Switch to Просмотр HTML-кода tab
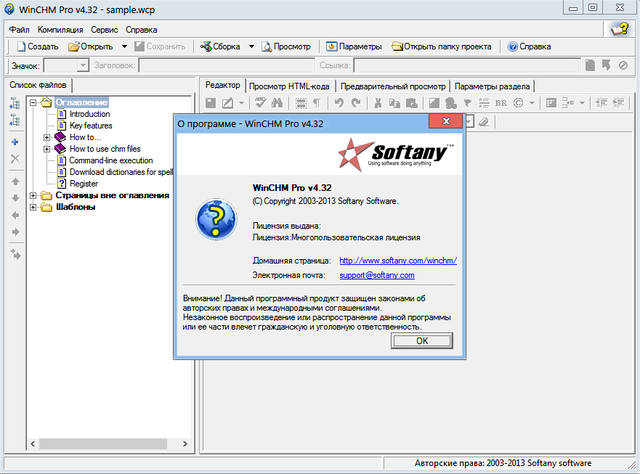640x474 pixels. [x=289, y=86]
